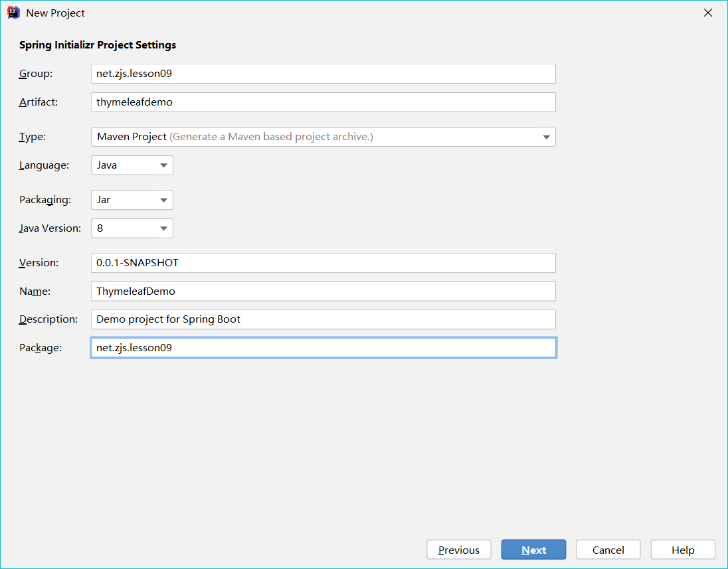Click the Name field containing ThymeleafDemo
This screenshot has width=728, height=569.
point(323,291)
